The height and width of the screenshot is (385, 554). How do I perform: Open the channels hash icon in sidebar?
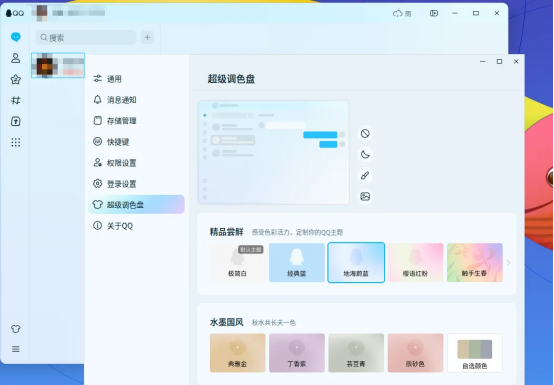(16, 100)
